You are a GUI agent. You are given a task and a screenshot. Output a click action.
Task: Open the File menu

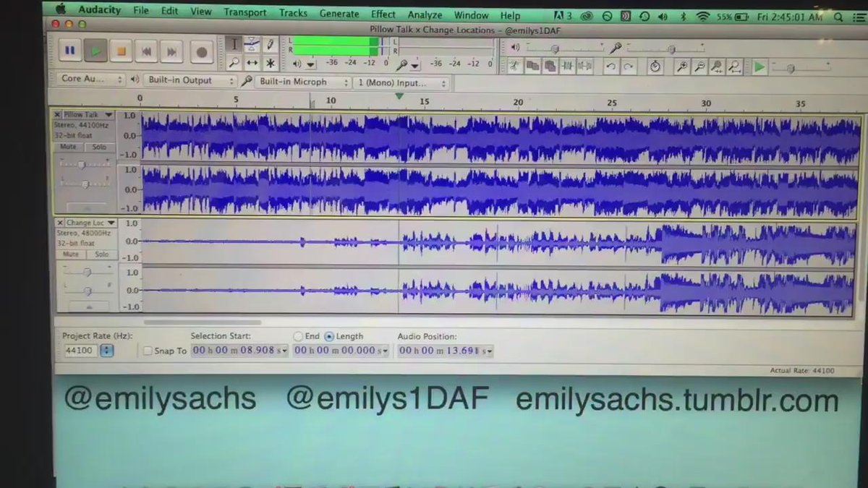(140, 12)
